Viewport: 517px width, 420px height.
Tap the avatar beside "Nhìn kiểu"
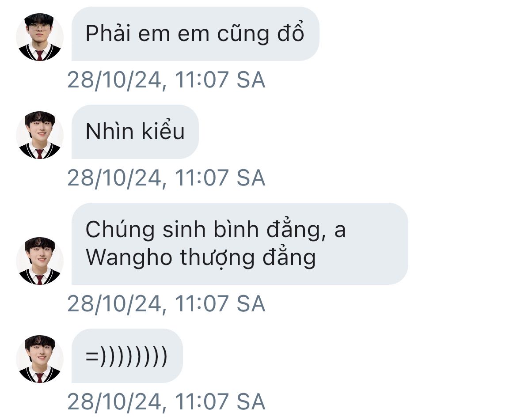(x=40, y=135)
